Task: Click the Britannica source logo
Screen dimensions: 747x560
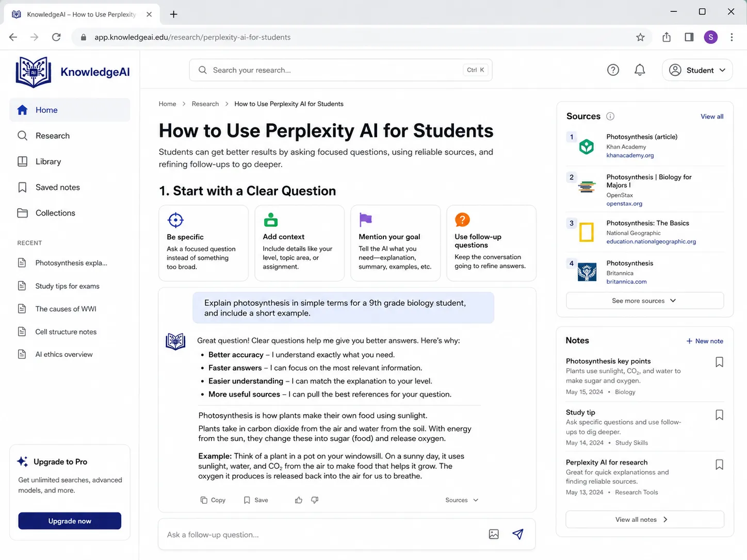Action: (587, 272)
